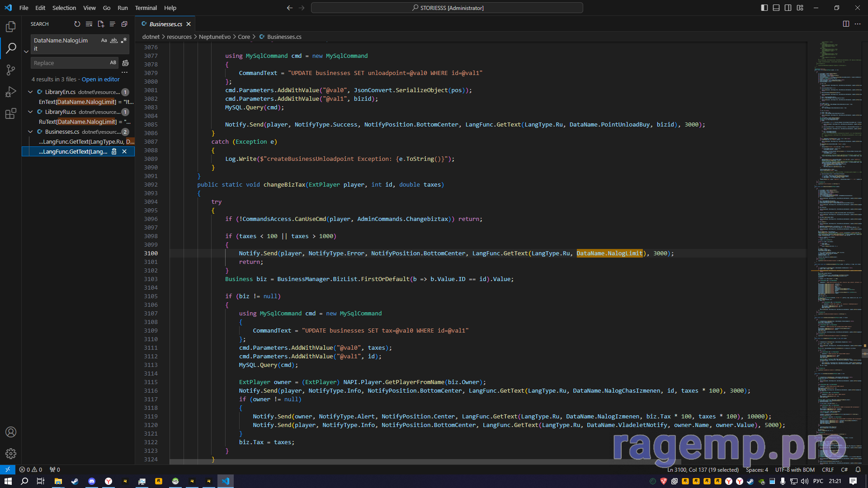
Task: Toggle the bottom Panel layout icon
Action: [776, 8]
